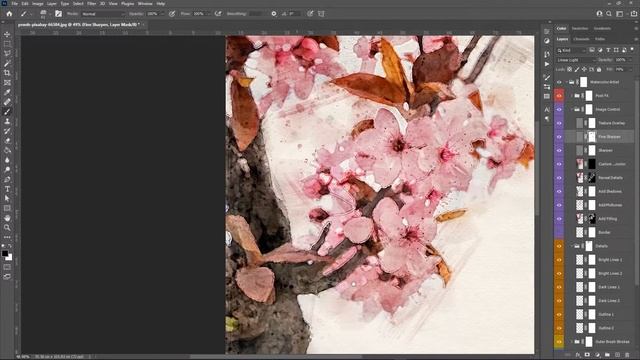Select the Path Selection tool
Screen dimensions: 640x360
click(x=7, y=199)
